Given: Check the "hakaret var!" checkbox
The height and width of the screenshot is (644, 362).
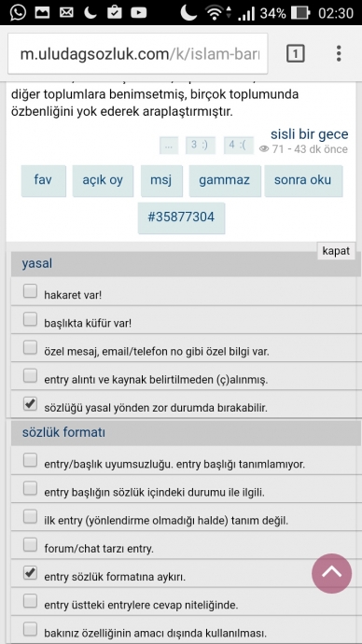Looking at the screenshot, I should tap(30, 291).
